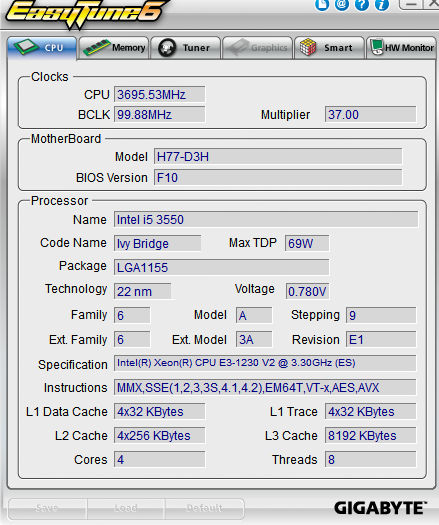Click the Cores value 4
Image resolution: width=439 pixels, height=525 pixels.
pyautogui.click(x=159, y=459)
